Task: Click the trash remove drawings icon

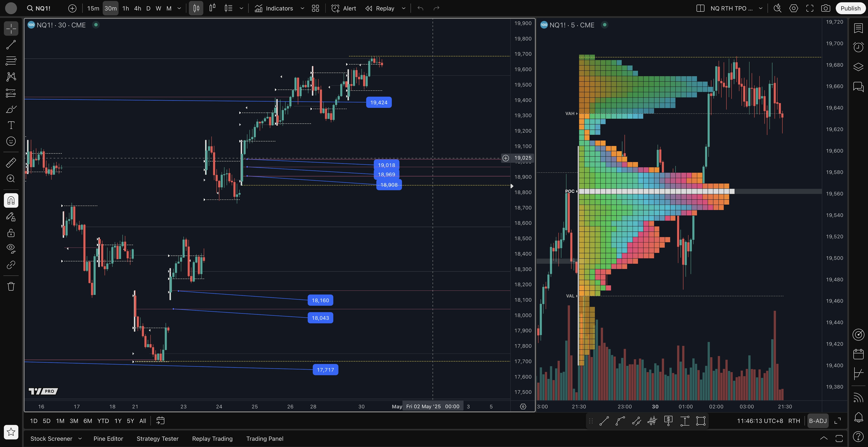Action: coord(11,286)
